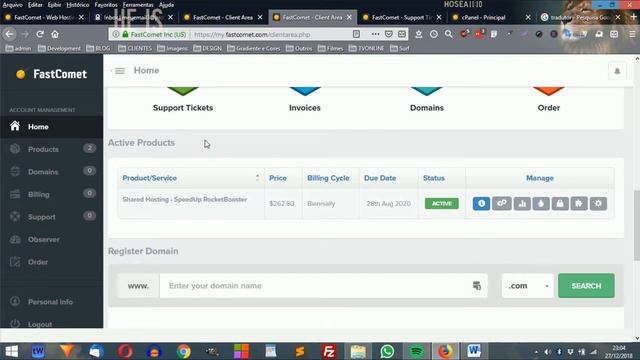The image size is (640, 360).
Task: Open the Arquivo menu
Action: (x=13, y=5)
